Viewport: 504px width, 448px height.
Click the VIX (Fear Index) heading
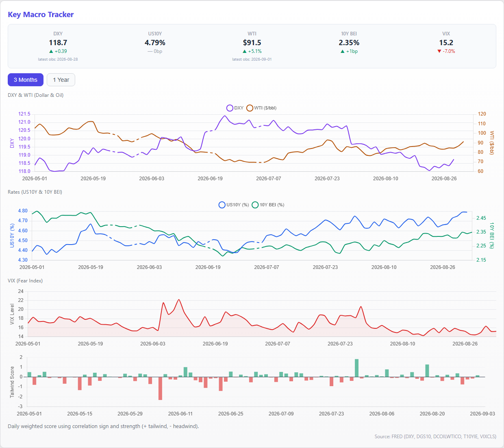point(25,281)
